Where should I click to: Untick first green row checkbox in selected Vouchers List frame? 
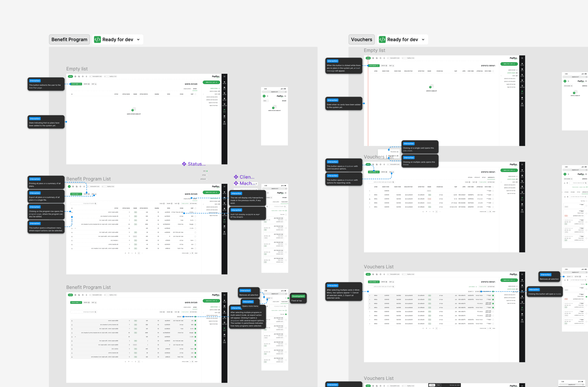(x=493, y=295)
